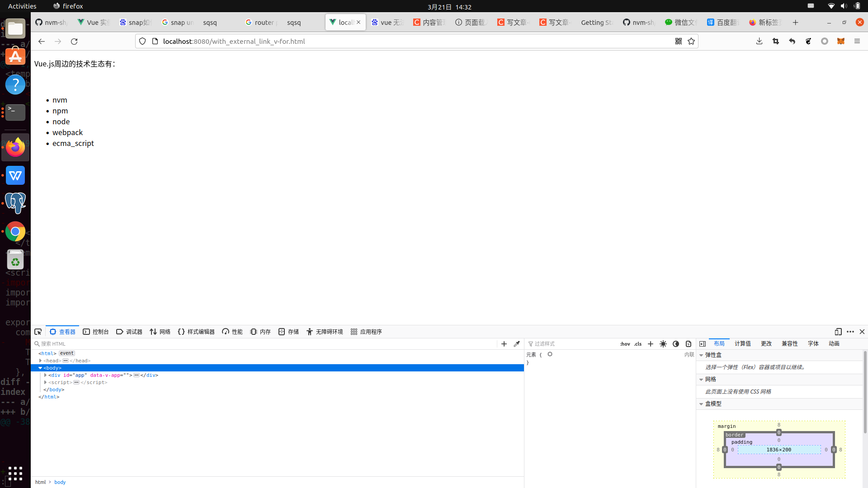Reload the current page
Screen dimensions: 868x488
point(74,41)
